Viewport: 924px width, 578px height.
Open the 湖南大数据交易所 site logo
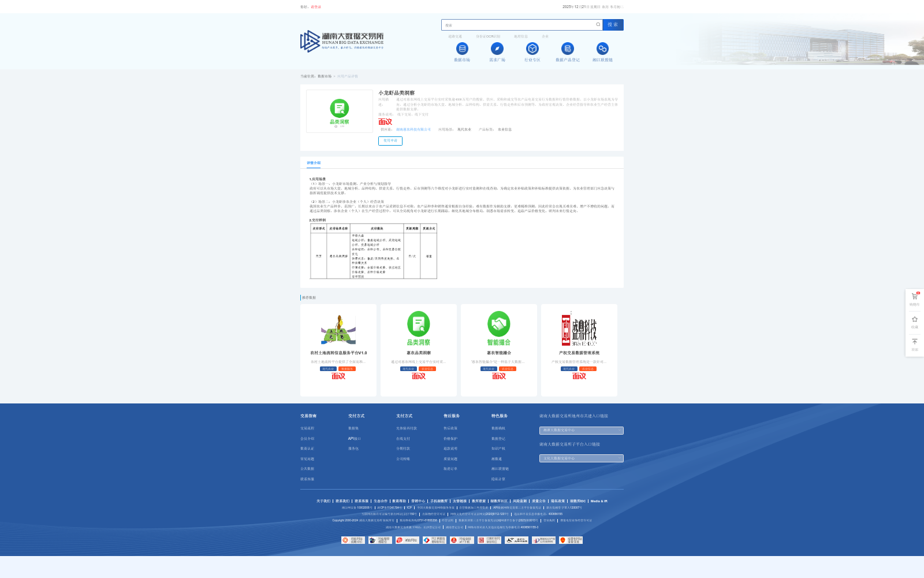341,40
